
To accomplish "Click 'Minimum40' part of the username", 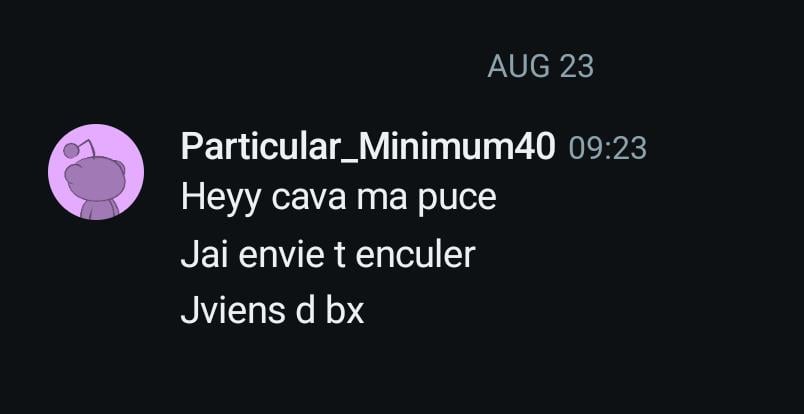I will [x=457, y=147].
